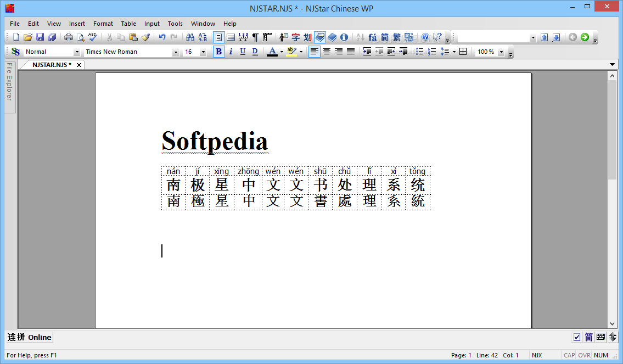Click the blue information circle icon
Screen dimensions: 623x364
(x=344, y=37)
